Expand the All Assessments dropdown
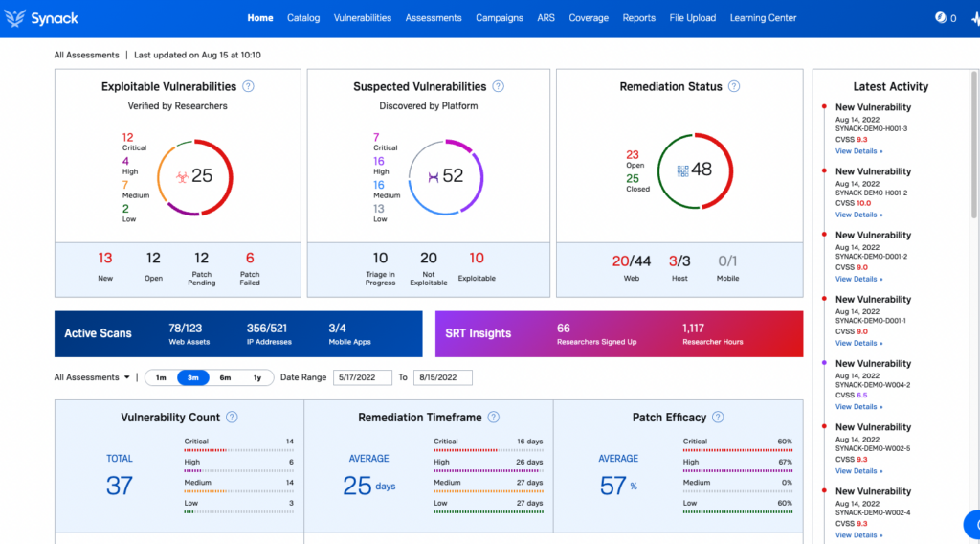Screen dimensions: 980x544 pyautogui.click(x=92, y=377)
